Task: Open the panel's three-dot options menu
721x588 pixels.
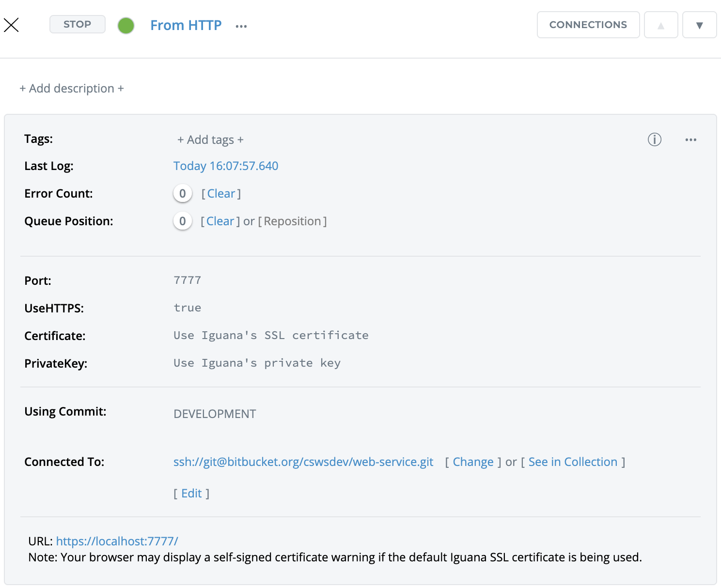Action: 690,139
